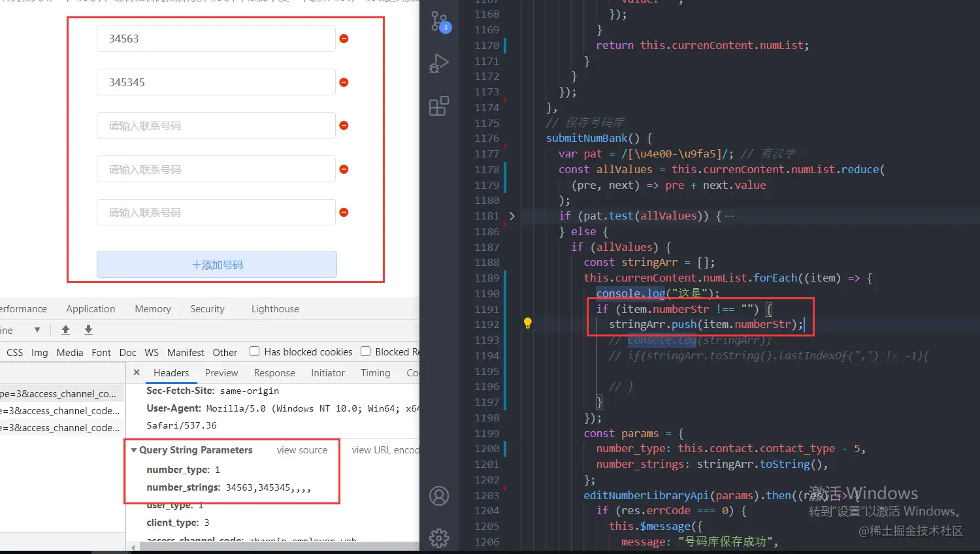
Task: Click the view source link
Action: tap(302, 450)
